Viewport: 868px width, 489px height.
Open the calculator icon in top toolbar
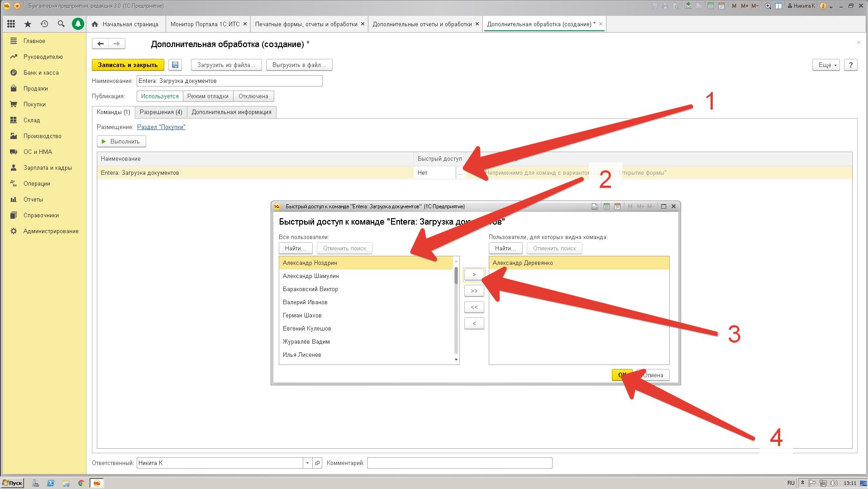[711, 6]
